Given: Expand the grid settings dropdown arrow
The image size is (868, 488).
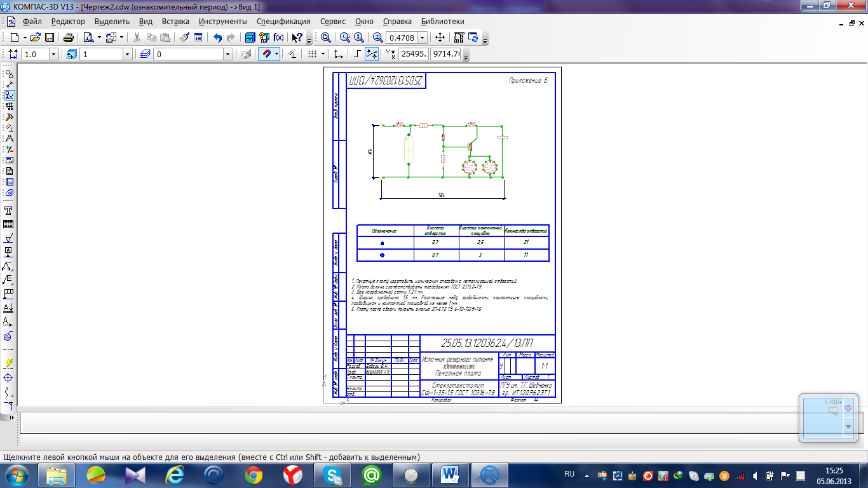Looking at the screenshot, I should [323, 54].
